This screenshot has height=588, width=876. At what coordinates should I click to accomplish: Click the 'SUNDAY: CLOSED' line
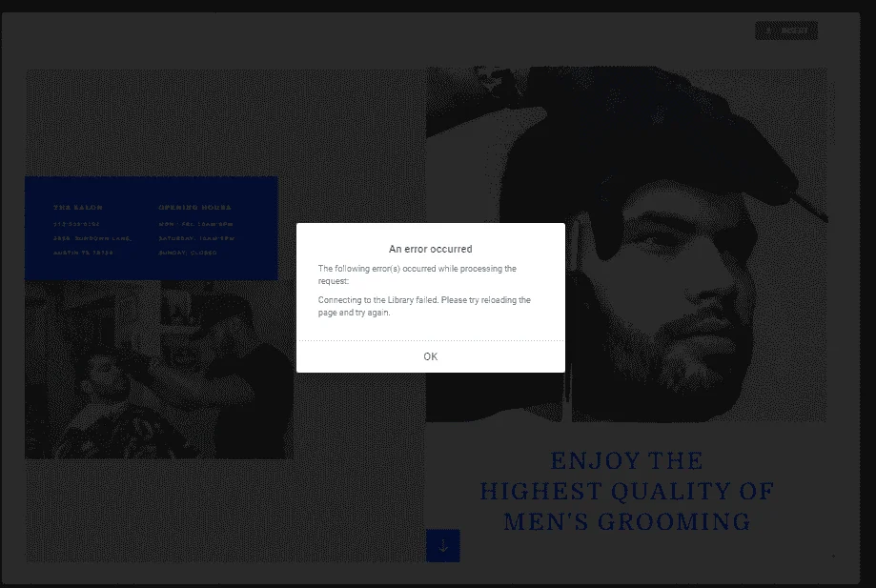click(x=187, y=253)
